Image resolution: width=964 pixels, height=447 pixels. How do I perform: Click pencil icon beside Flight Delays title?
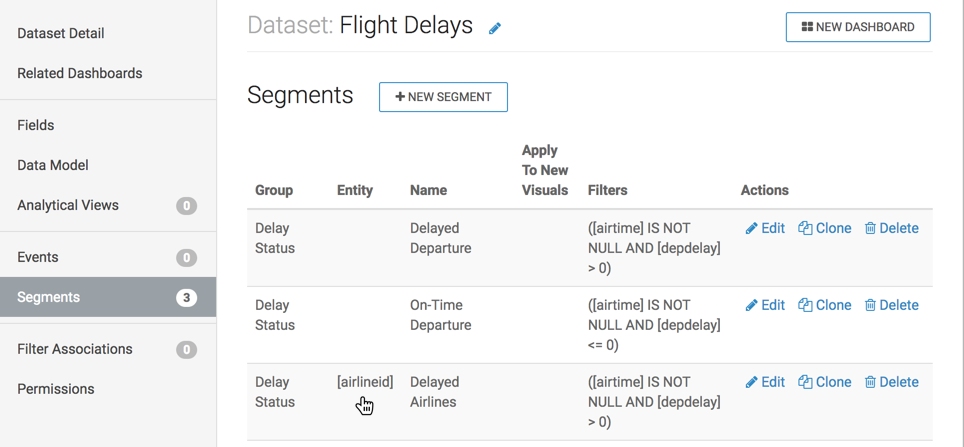pyautogui.click(x=495, y=29)
